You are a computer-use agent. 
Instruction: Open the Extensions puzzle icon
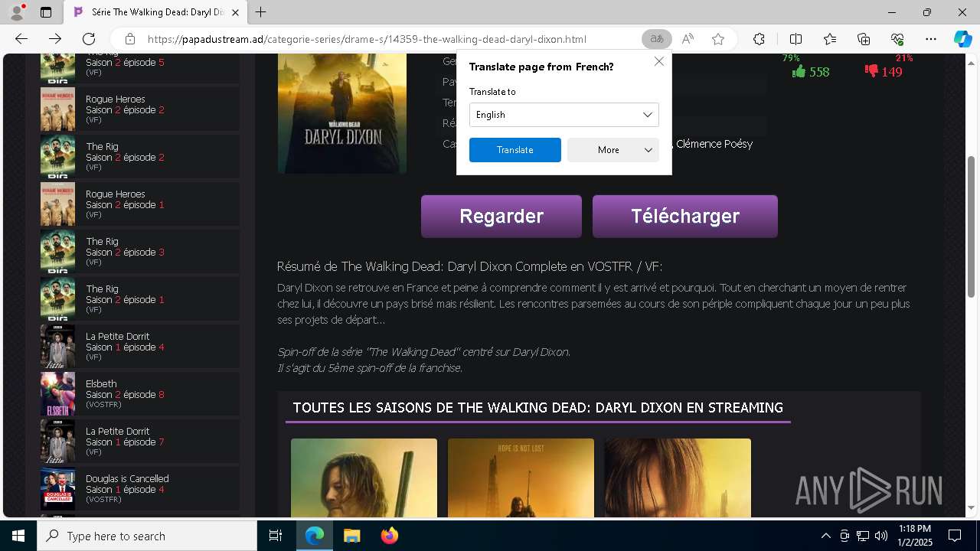[759, 39]
